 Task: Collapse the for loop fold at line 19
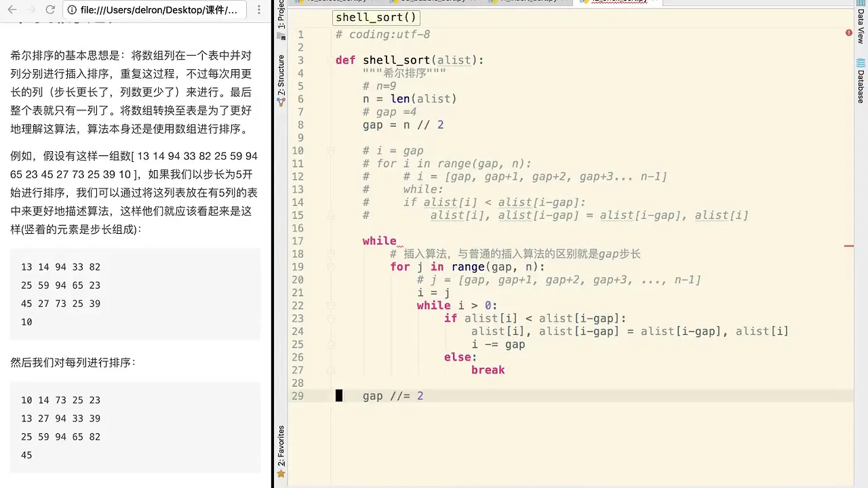[332, 267]
